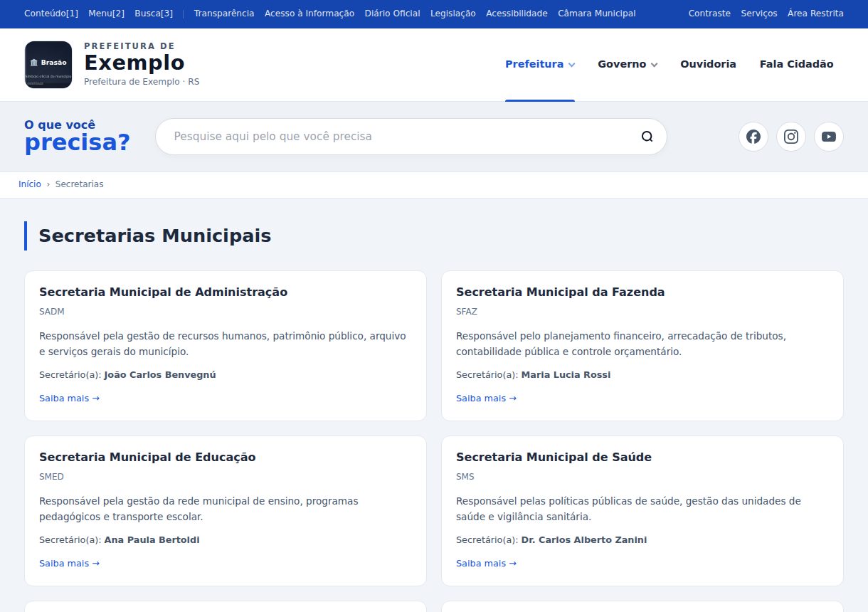
Task: Click the SFAZ acronym label
Action: [467, 312]
